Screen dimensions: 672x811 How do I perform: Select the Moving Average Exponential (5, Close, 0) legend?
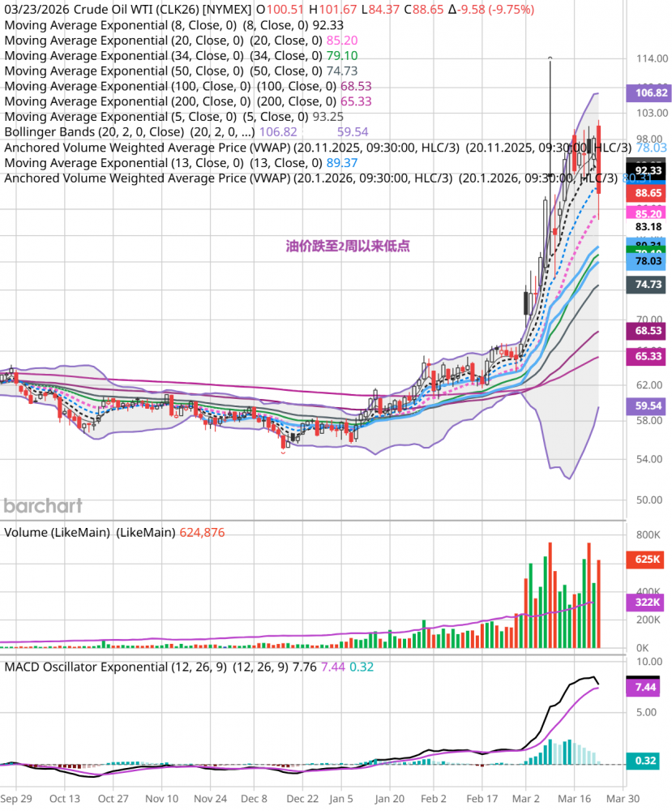121,117
